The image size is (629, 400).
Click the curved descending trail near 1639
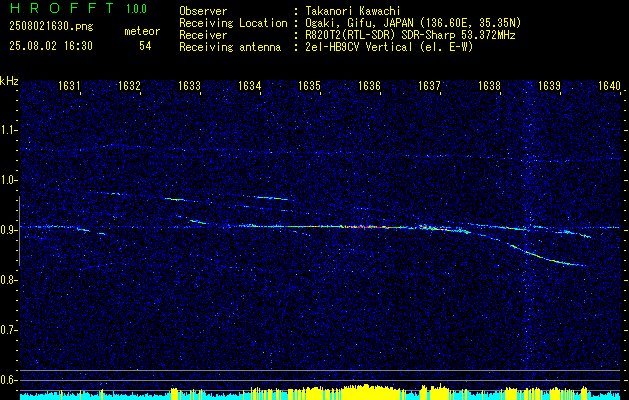tap(546, 255)
